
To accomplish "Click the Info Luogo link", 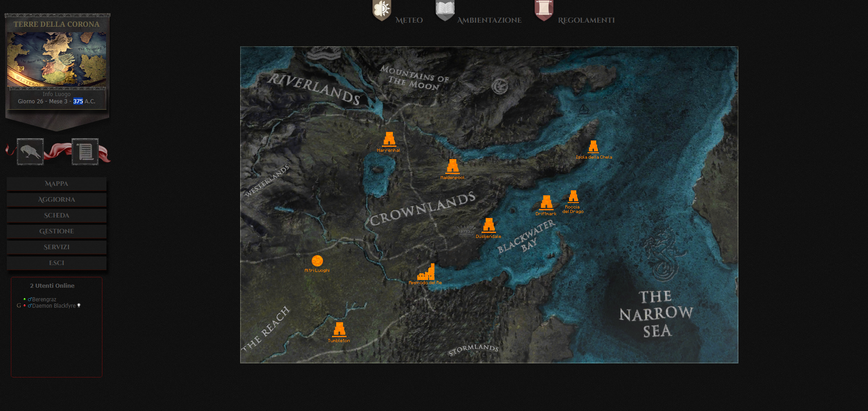I will 57,94.
